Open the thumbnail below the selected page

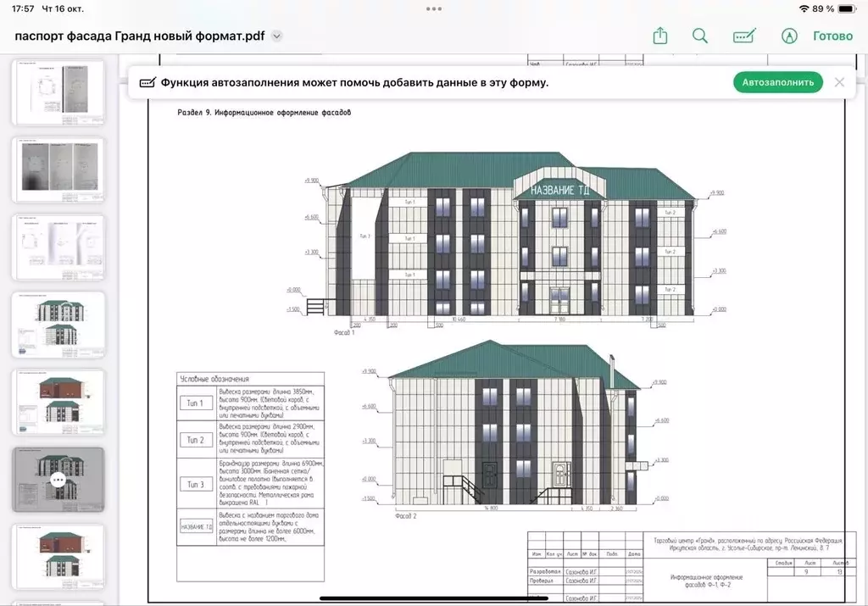pos(58,557)
